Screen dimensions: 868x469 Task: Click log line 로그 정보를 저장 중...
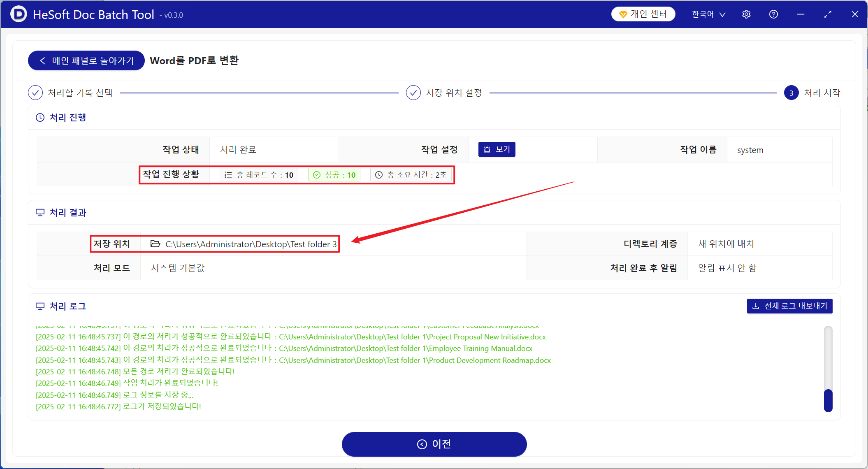pos(114,395)
